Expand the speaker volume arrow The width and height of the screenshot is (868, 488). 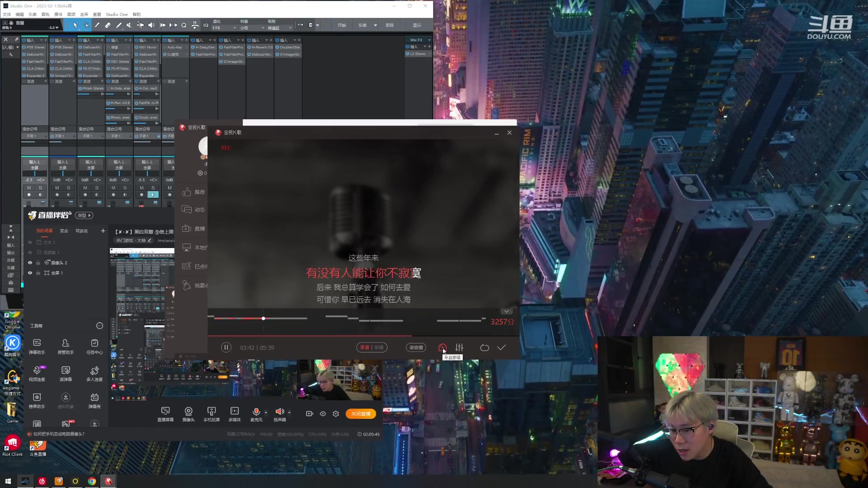pyautogui.click(x=289, y=412)
